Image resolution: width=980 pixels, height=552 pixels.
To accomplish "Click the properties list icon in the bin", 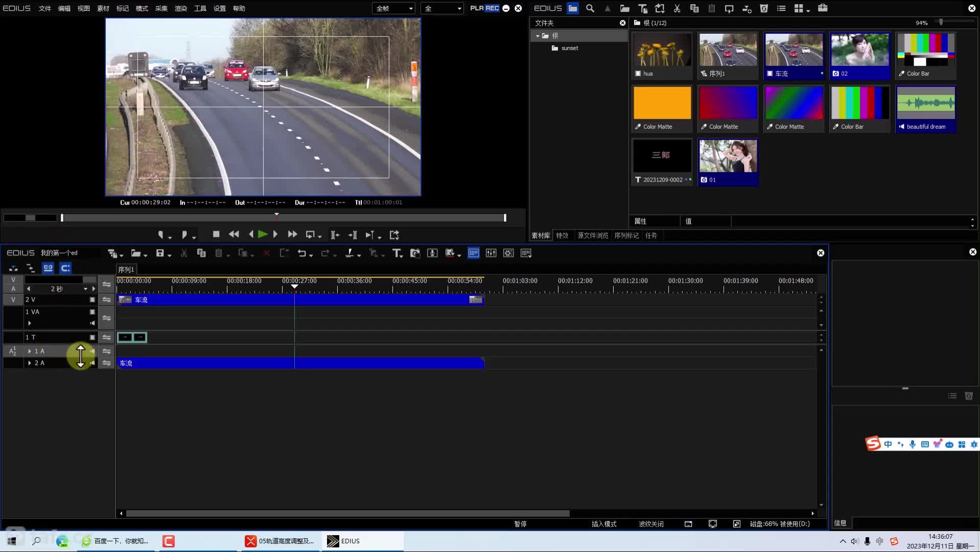I will click(x=781, y=8).
